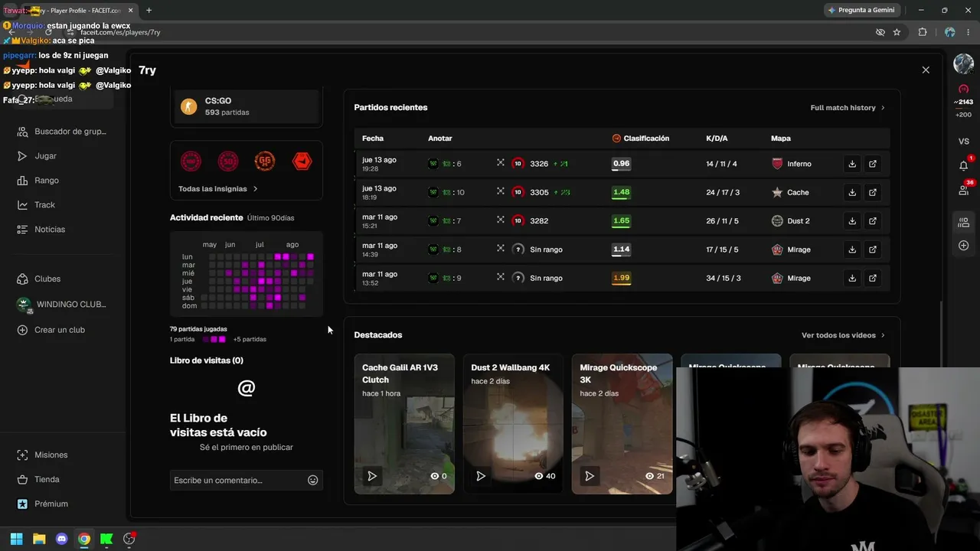Download the Cache match demo
This screenshot has height=551, width=980.
[852, 192]
